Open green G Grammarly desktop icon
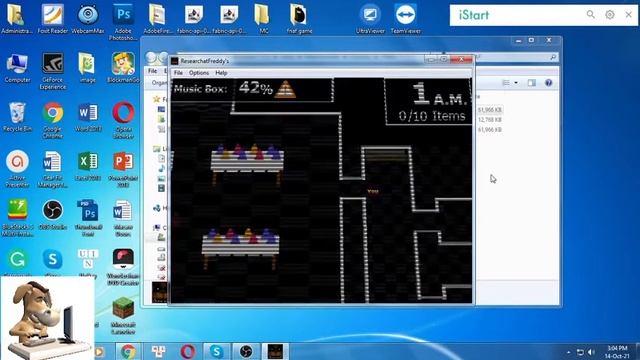 click(17, 261)
